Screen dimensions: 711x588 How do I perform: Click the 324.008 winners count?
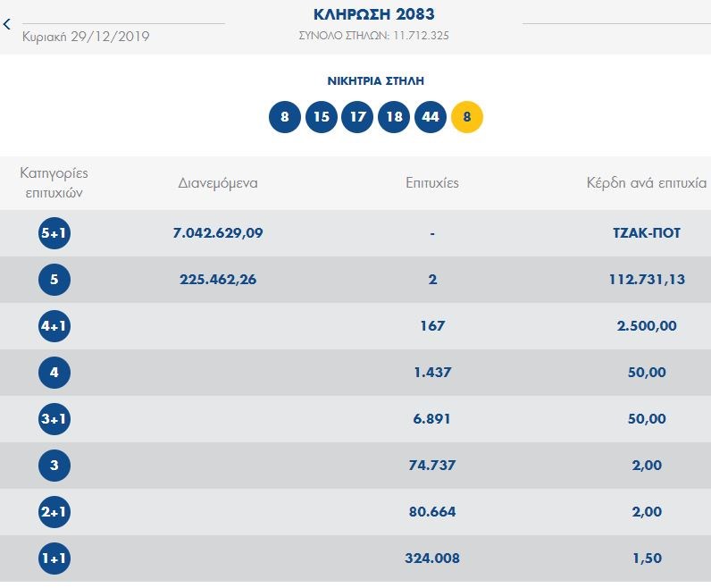coord(431,559)
